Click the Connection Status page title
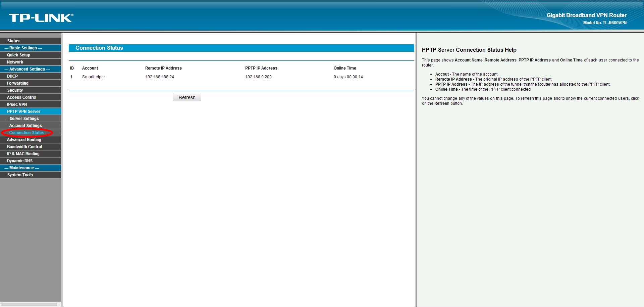This screenshot has width=644, height=307. click(99, 48)
